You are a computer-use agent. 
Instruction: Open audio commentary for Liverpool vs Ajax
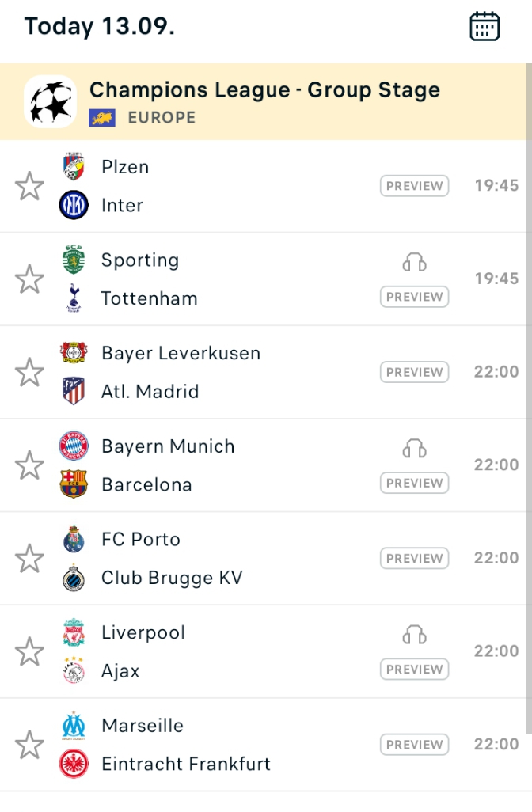pyautogui.click(x=414, y=635)
